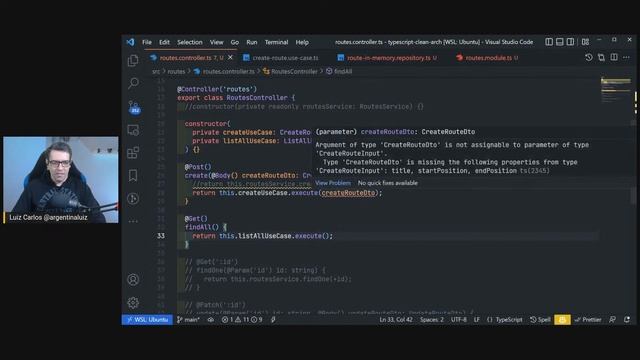The width and height of the screenshot is (640, 360).
Task: Open the File menu
Action: tap(147, 42)
